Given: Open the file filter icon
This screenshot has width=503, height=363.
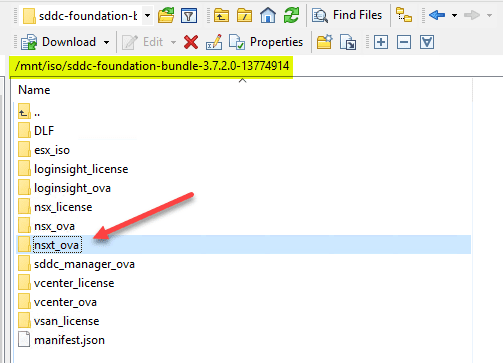Looking at the screenshot, I should click(189, 16).
